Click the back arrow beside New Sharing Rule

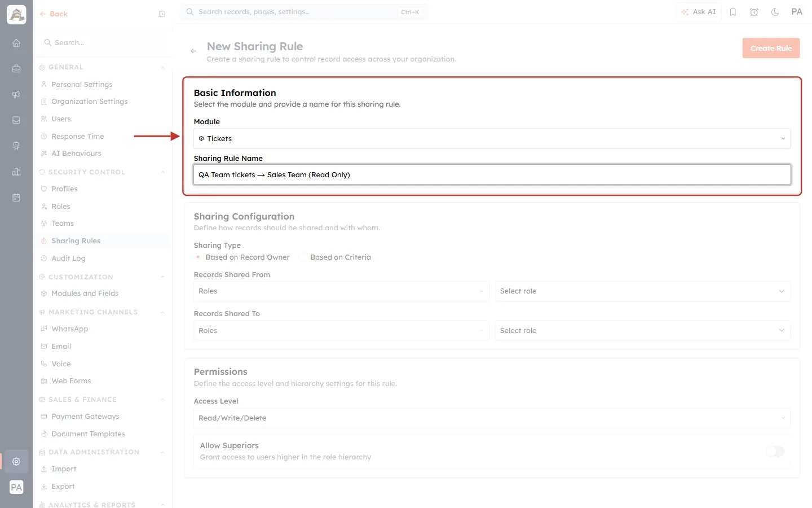(x=193, y=51)
